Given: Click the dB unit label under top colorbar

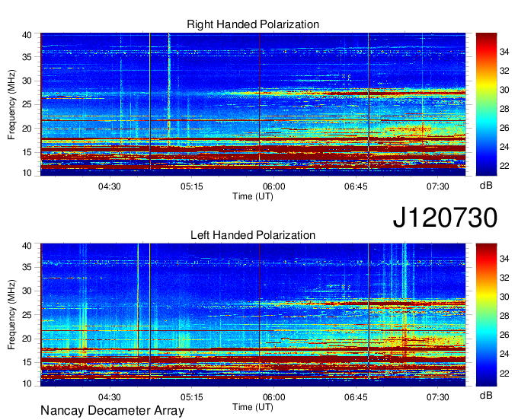Looking at the screenshot, I should click(486, 186).
